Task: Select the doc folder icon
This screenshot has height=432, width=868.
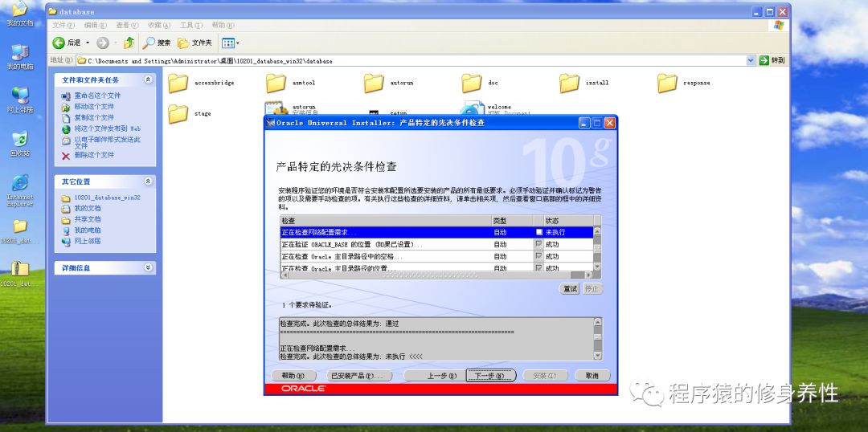Action: pos(472,83)
